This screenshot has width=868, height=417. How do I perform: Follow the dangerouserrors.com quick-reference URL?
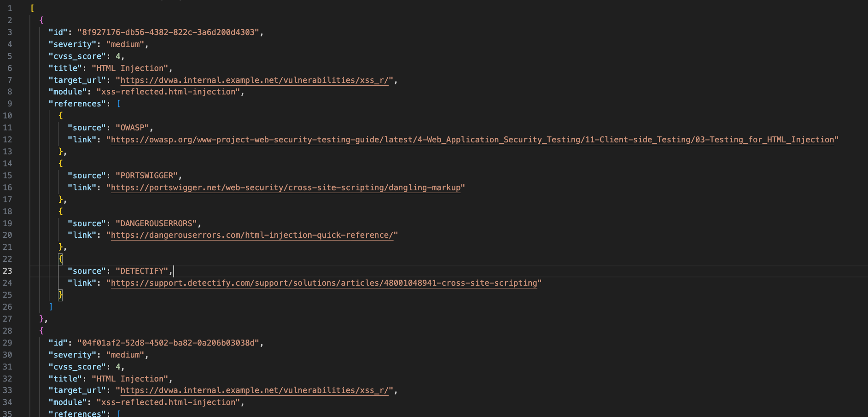pyautogui.click(x=252, y=235)
